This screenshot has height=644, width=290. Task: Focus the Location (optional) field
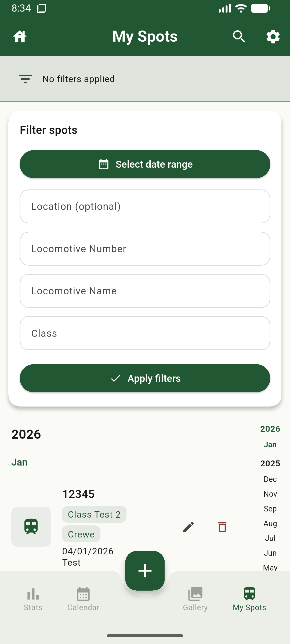[145, 206]
